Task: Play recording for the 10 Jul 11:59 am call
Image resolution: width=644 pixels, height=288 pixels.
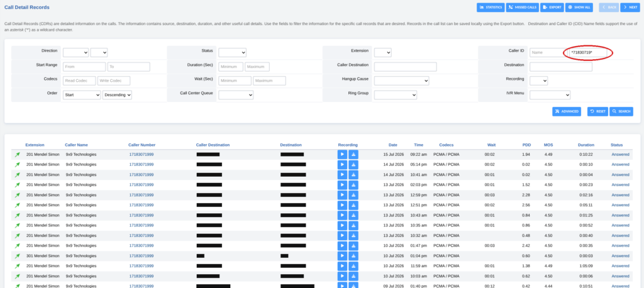Action: tap(342, 266)
